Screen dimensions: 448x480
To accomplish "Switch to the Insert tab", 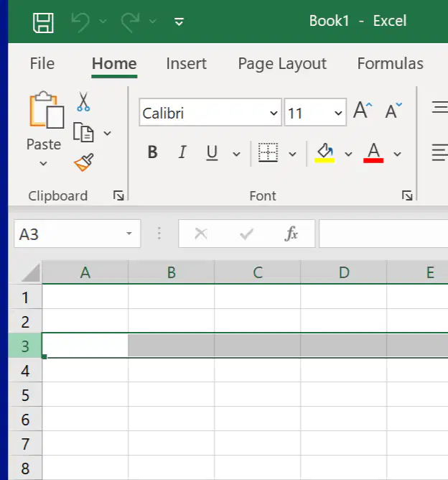I will pyautogui.click(x=186, y=64).
